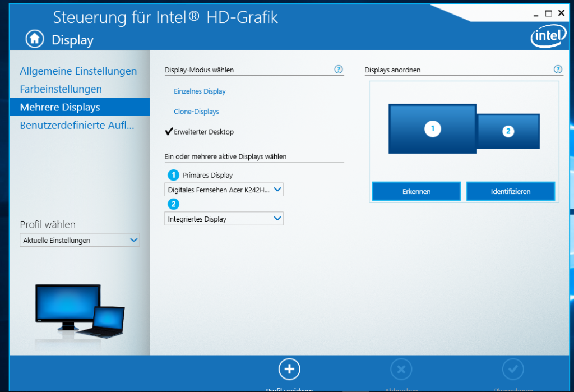This screenshot has width=574, height=392.
Task: Go to Farbeinstellungen section
Action: 61,89
